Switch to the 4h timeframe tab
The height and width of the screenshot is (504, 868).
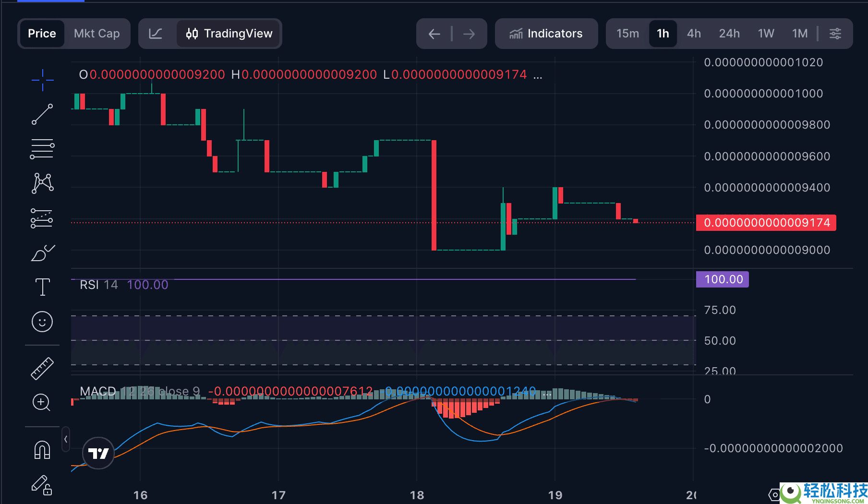point(693,34)
